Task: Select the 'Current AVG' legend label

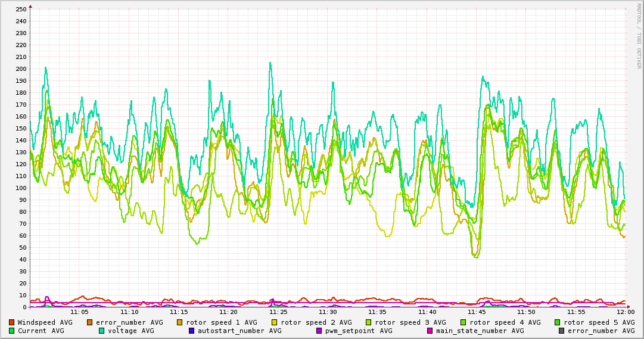Action: point(41,331)
